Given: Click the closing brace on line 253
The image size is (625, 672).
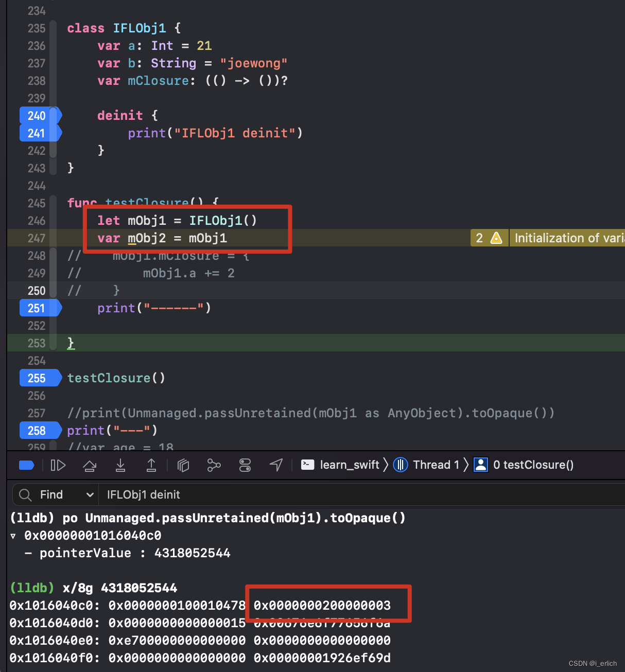Looking at the screenshot, I should (x=71, y=343).
